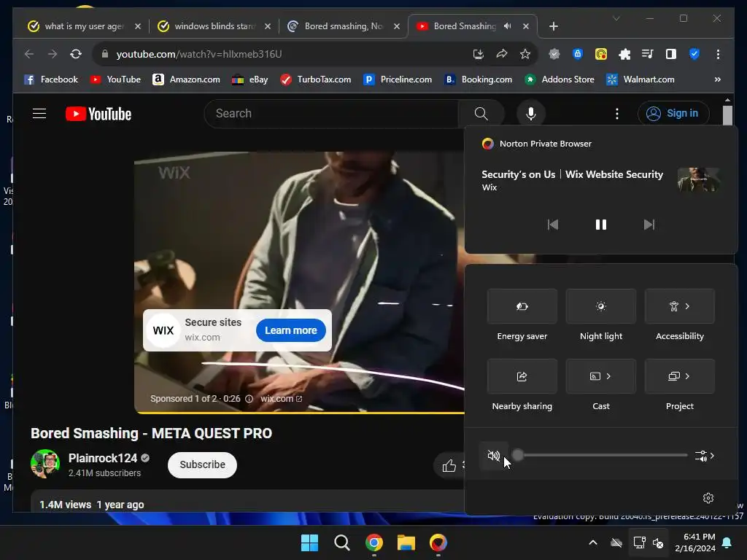
Task: Open all settings gear in quick settings
Action: (708, 497)
